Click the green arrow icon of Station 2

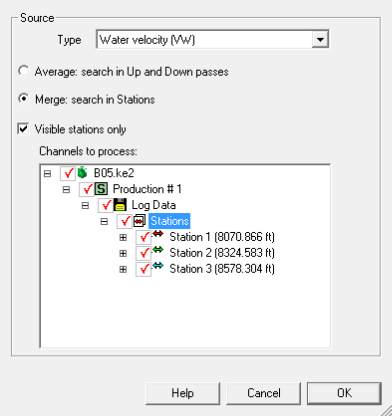pos(158,250)
